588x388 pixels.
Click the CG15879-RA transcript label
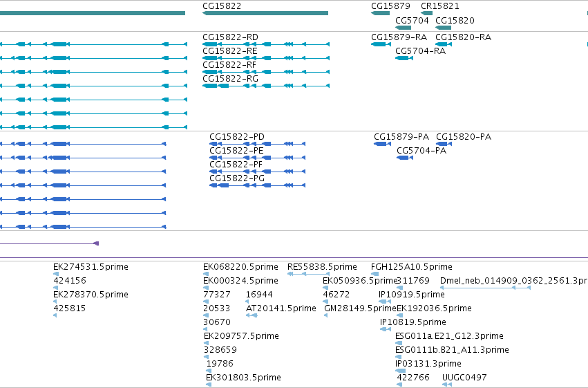click(399, 37)
